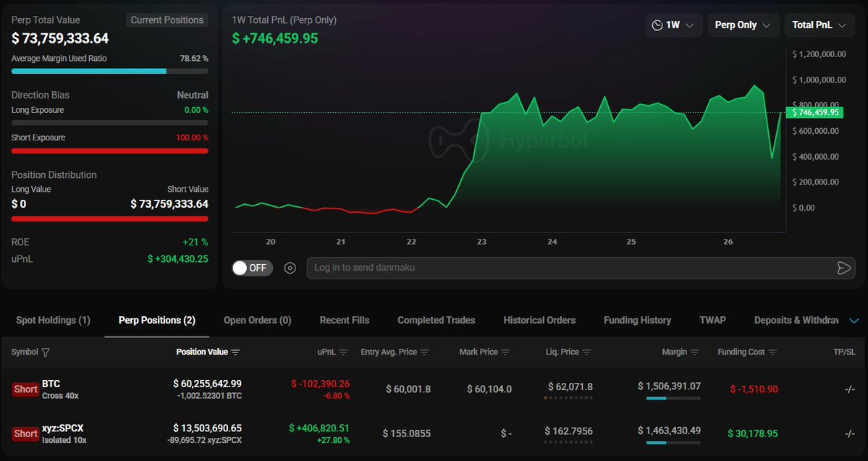The height and width of the screenshot is (461, 868).
Task: Click the Average Margin Used Ratio bar
Action: pos(109,71)
